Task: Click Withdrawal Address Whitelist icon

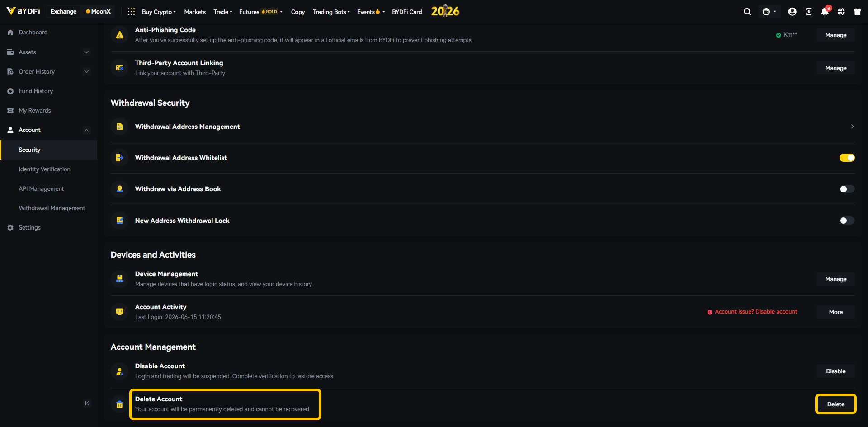Action: coord(120,158)
